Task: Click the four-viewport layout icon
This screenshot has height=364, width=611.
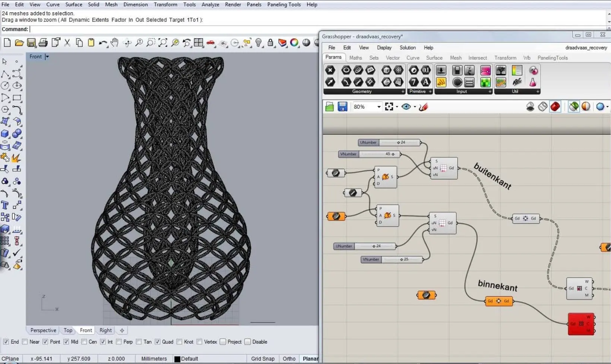Action: click(199, 43)
